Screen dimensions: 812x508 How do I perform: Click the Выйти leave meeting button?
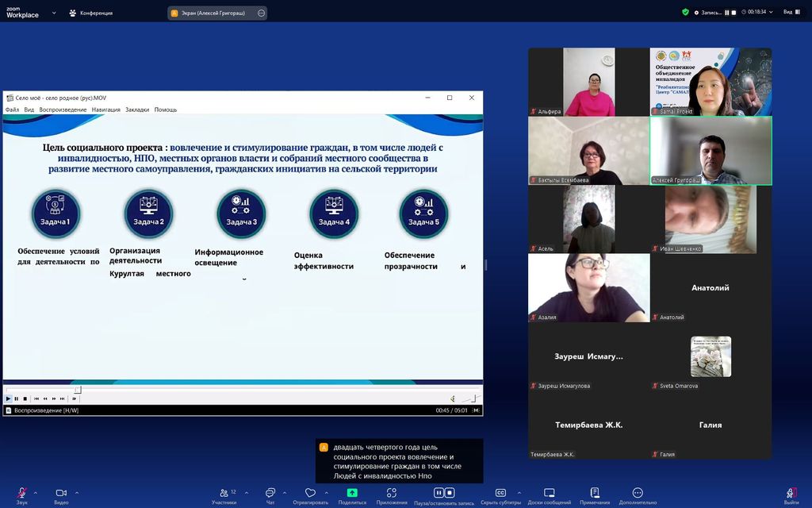[791, 495]
